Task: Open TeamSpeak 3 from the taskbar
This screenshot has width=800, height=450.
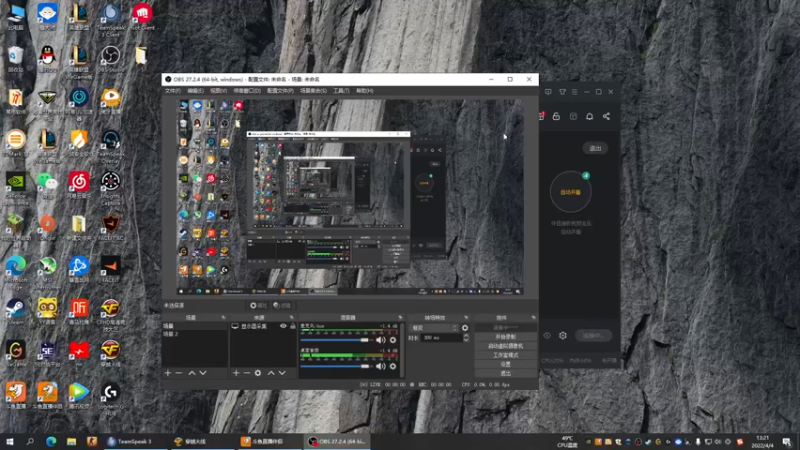Action: [129, 441]
